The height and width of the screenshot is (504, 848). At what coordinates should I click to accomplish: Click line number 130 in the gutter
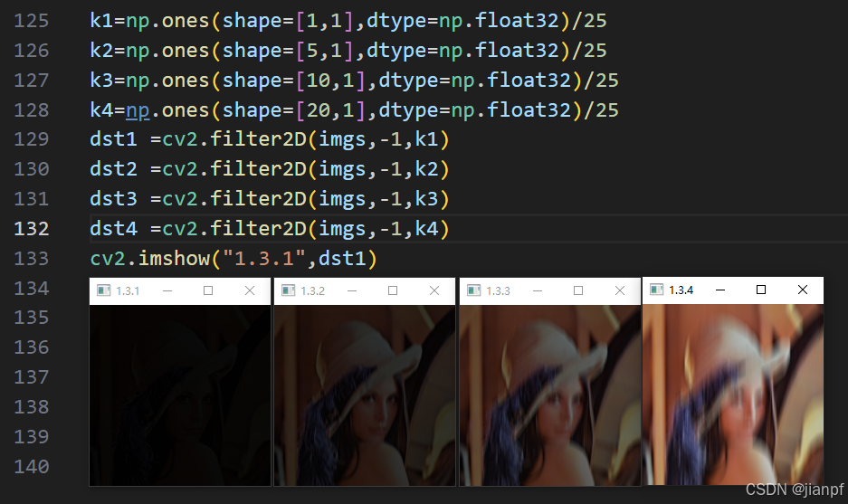coord(32,168)
